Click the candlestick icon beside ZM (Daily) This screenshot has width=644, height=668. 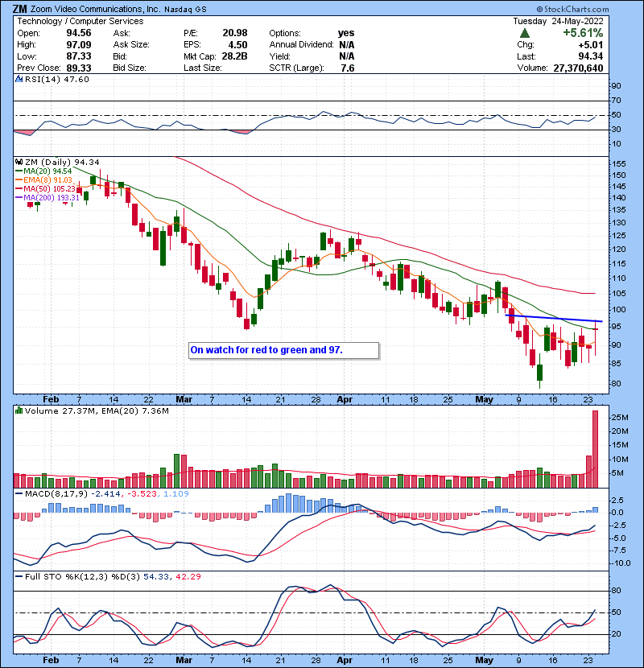click(19, 162)
